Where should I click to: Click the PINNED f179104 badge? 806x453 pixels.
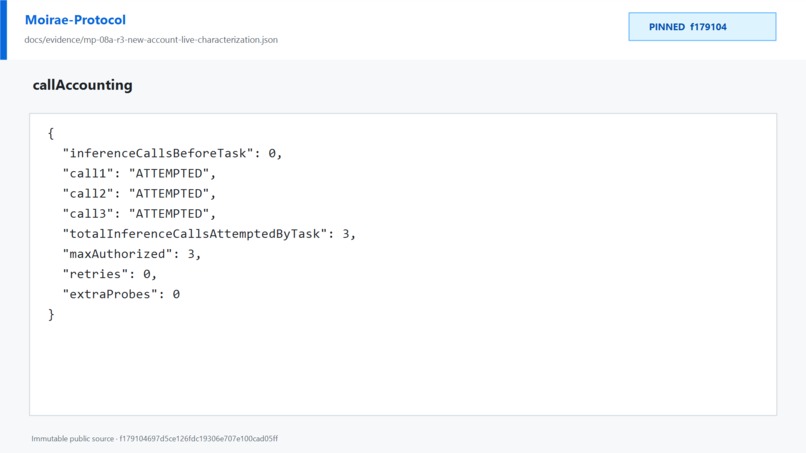(x=702, y=27)
